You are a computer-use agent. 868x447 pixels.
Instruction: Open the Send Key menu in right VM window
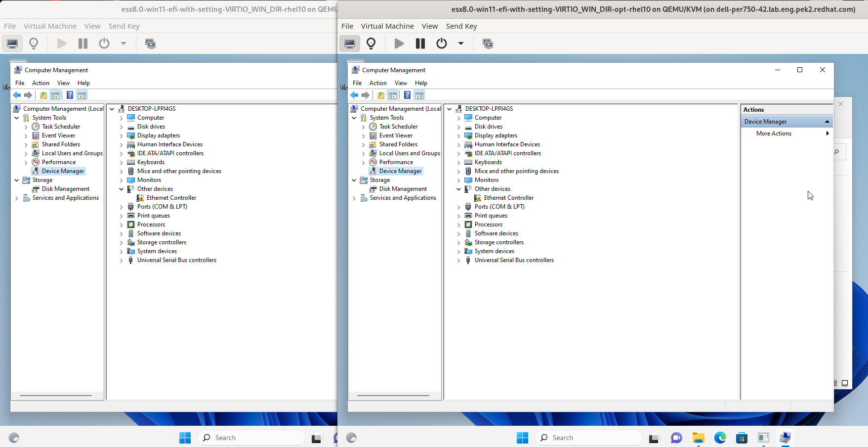click(461, 26)
